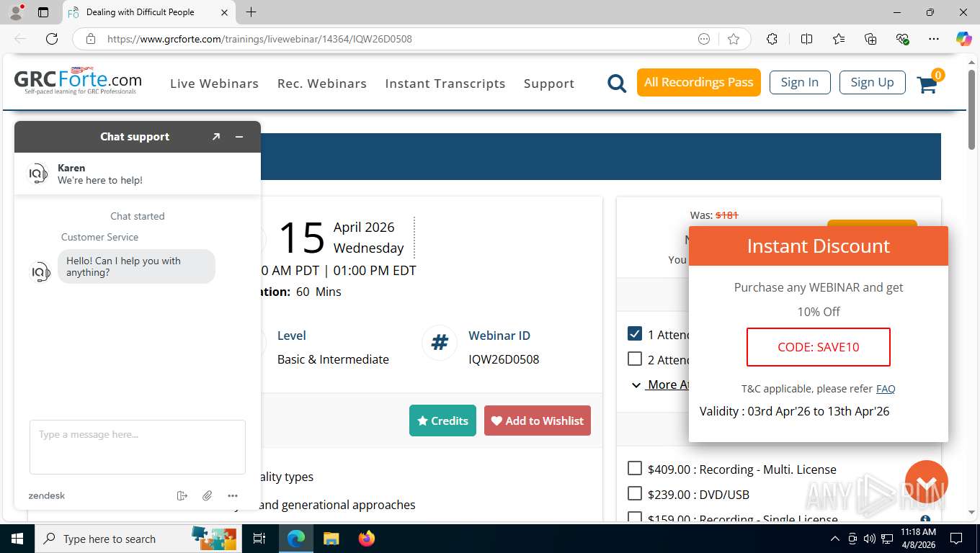Open Windows Start menu
Image resolution: width=980 pixels, height=553 pixels.
(17, 539)
